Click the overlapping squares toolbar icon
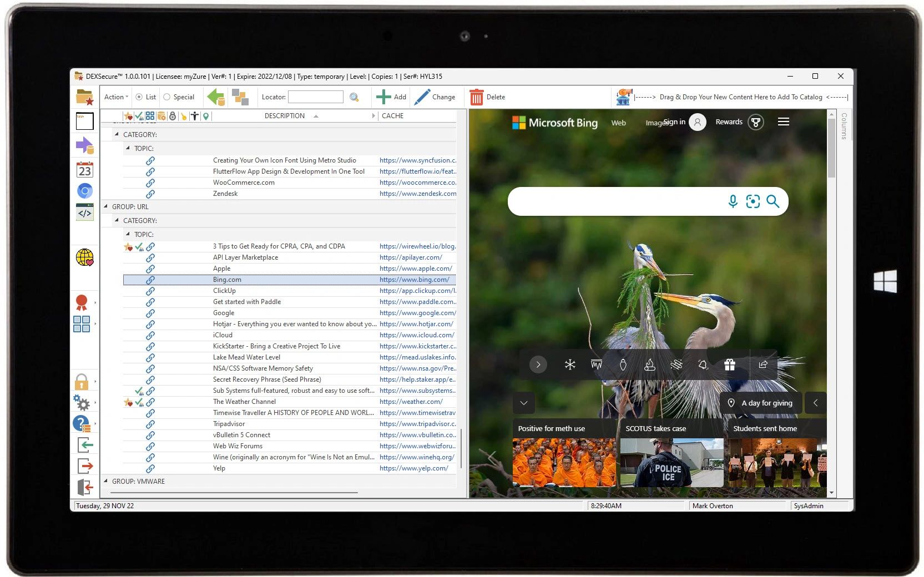Viewport: 924px width, 577px height. (x=240, y=97)
